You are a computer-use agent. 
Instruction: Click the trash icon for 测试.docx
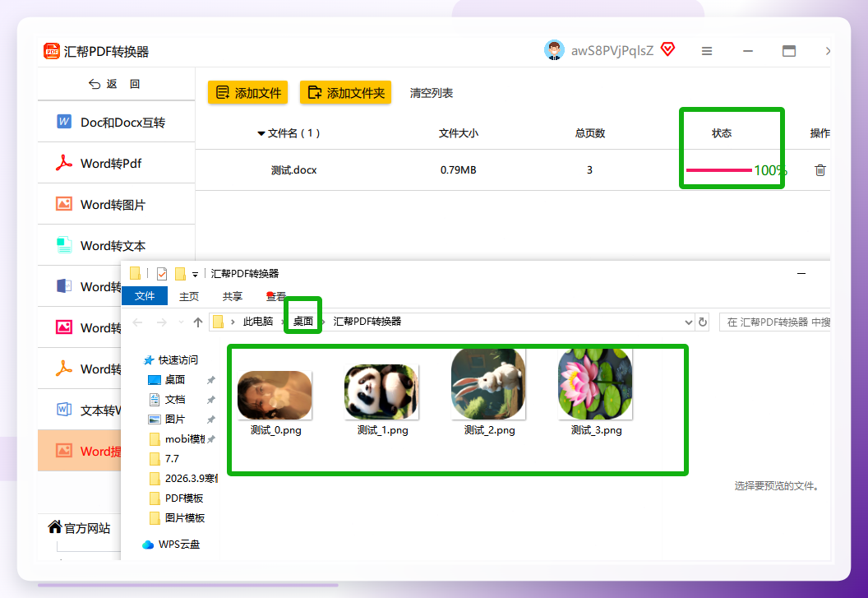820,170
